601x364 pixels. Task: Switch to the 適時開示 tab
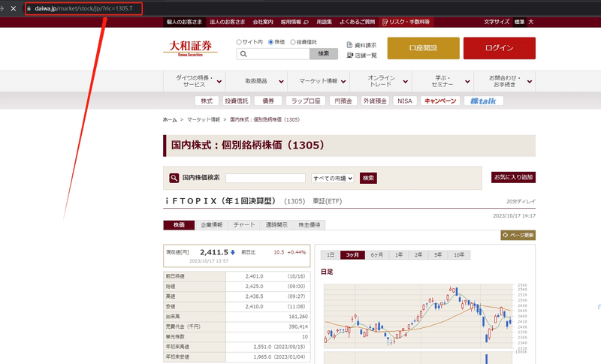276,224
